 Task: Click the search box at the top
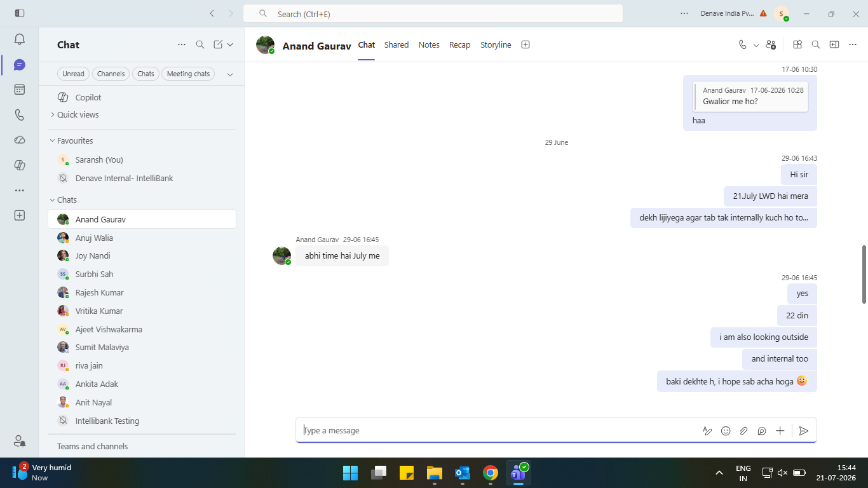click(x=433, y=13)
